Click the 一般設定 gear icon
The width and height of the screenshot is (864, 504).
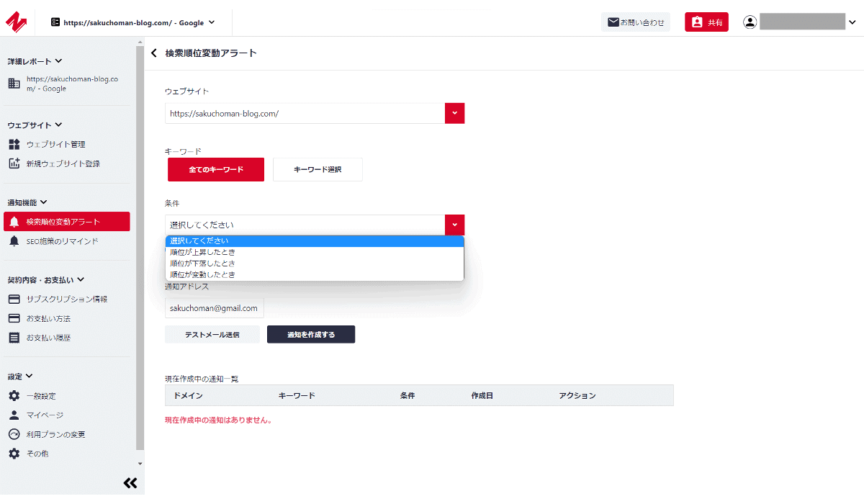pyautogui.click(x=14, y=396)
